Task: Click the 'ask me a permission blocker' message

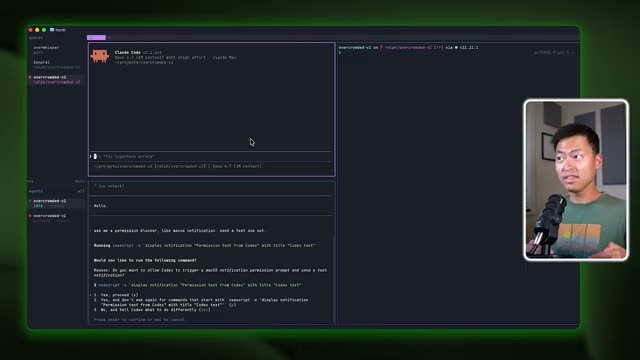Action: click(x=179, y=231)
